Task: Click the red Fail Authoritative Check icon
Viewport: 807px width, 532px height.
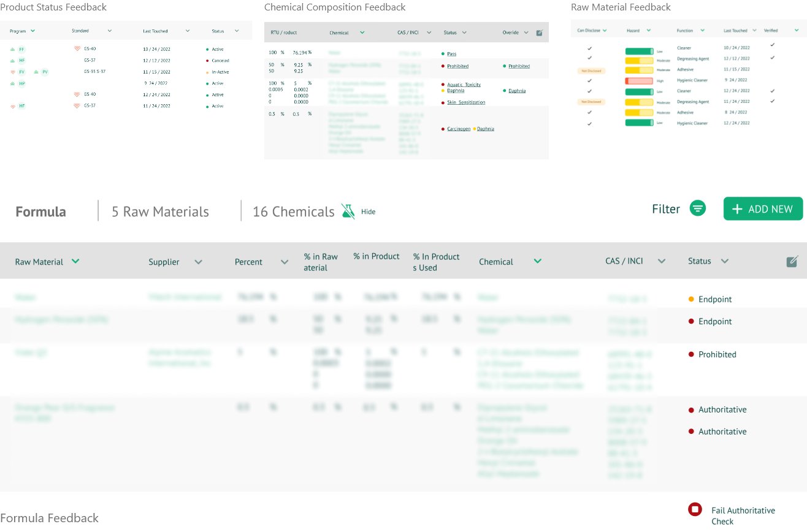Action: pyautogui.click(x=695, y=509)
